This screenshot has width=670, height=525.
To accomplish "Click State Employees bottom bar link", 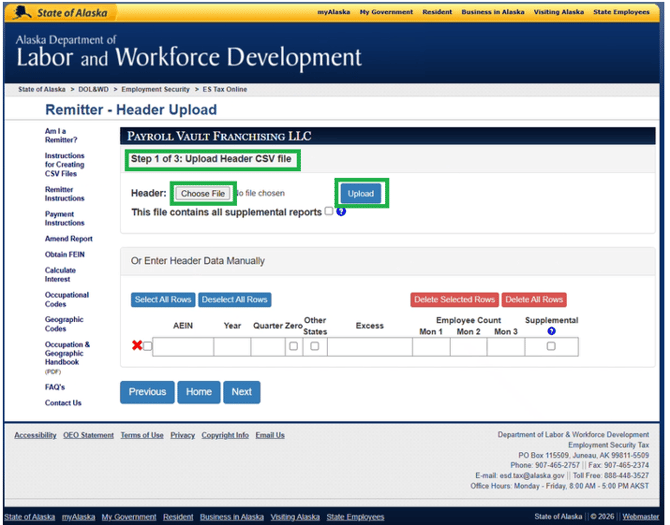I will pyautogui.click(x=356, y=517).
